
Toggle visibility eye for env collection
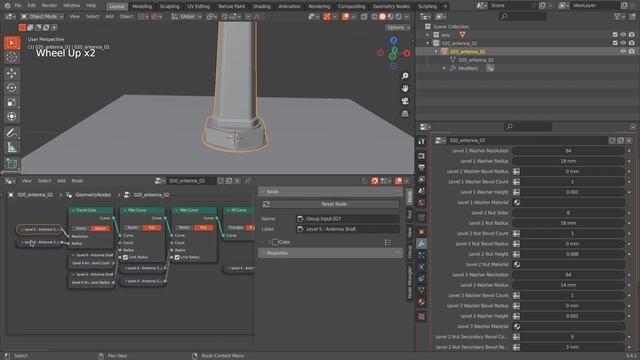click(623, 35)
